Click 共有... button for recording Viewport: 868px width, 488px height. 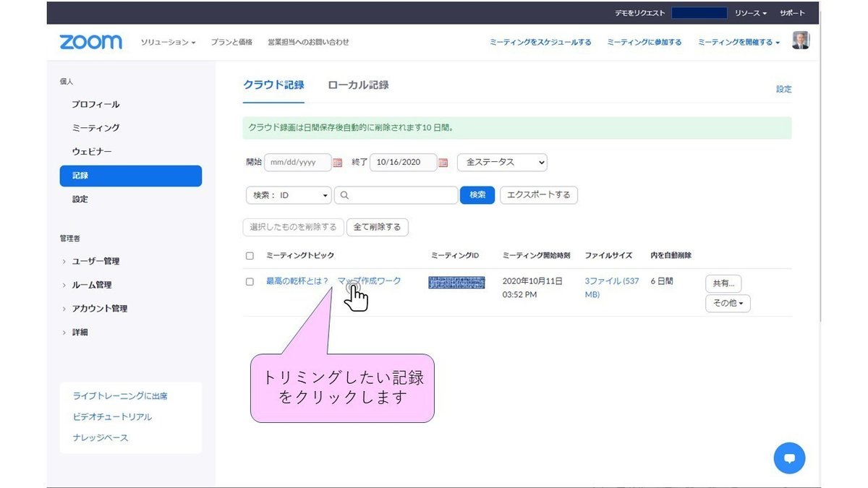(723, 284)
